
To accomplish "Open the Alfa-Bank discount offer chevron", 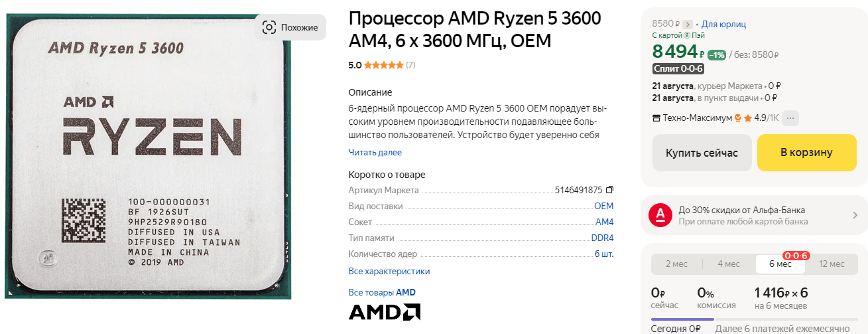I will tap(855, 215).
